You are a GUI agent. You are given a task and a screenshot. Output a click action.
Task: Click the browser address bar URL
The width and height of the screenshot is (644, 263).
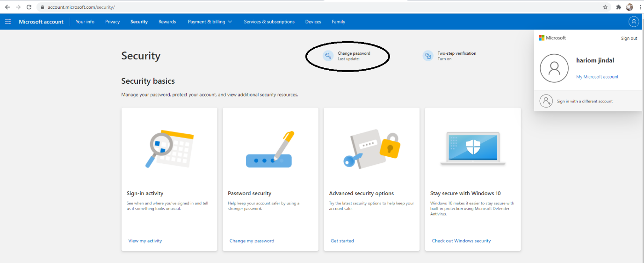click(81, 7)
